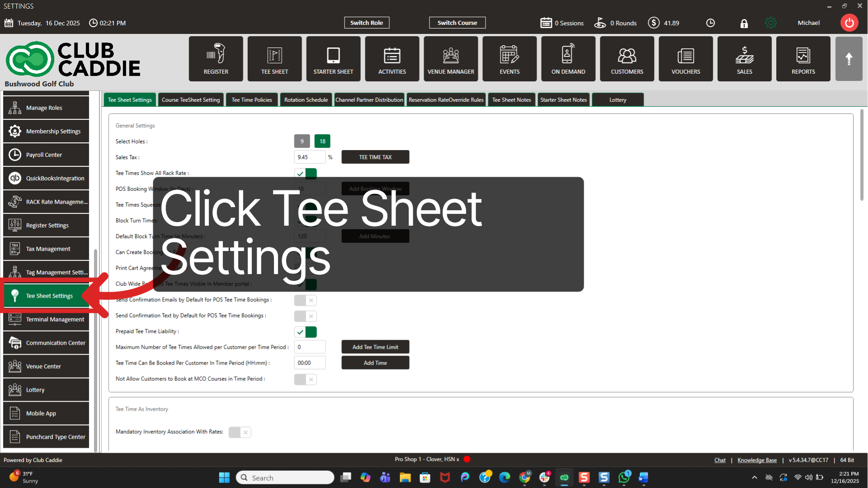Screen dimensions: 868x488
Task: Open the Starter Sheet module
Action: [333, 58]
